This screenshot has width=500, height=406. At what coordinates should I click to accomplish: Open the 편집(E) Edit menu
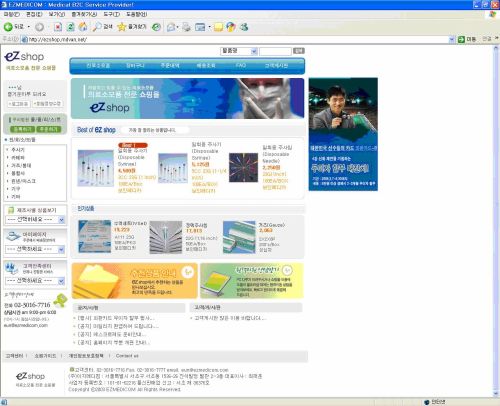point(34,14)
